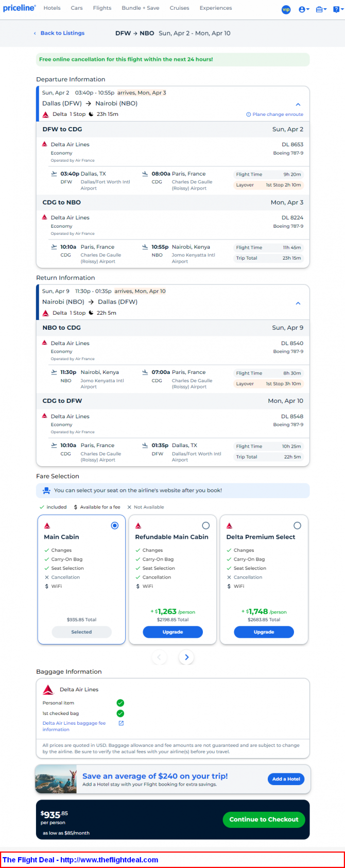Screen dimensions: 345x868
Task: Click the moon overnight icon by 22h 5m
Action: 91,313
